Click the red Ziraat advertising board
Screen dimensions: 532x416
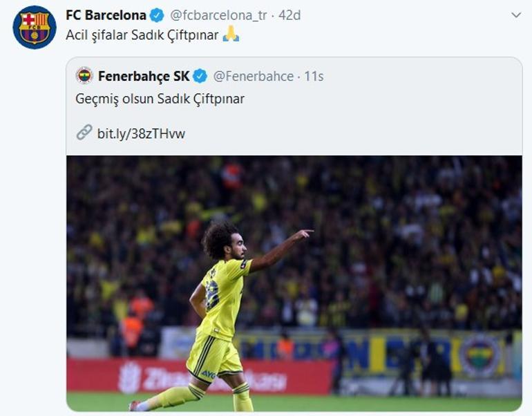tap(200, 377)
